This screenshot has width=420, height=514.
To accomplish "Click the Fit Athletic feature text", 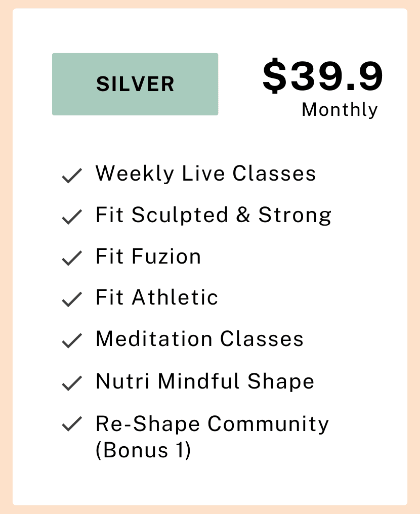I will click(x=157, y=297).
